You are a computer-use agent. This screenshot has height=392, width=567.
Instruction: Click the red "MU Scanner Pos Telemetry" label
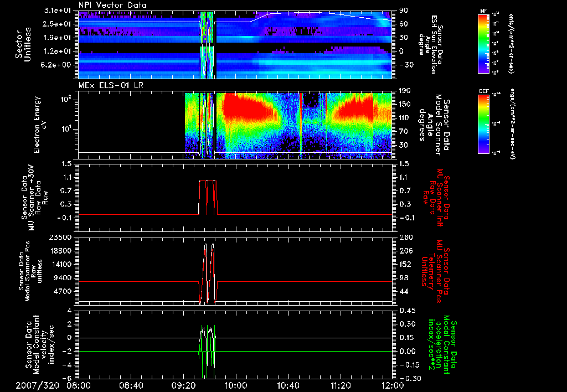(436, 271)
